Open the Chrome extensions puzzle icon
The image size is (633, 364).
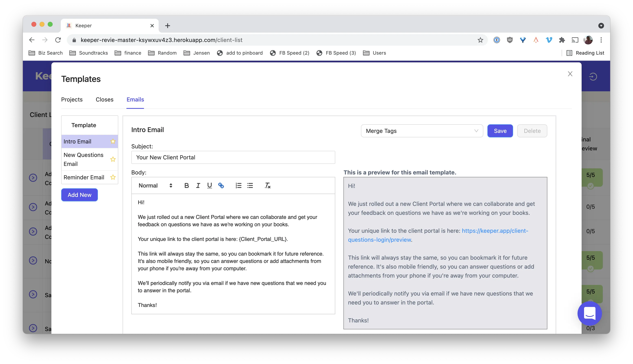coord(562,40)
